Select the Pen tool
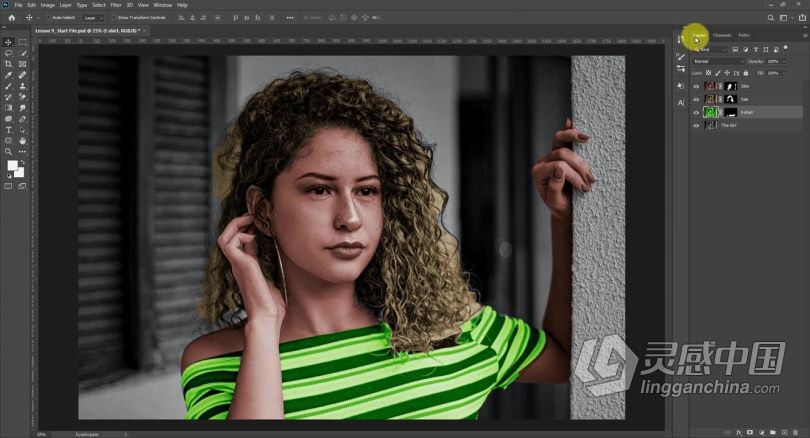This screenshot has height=438, width=810. click(x=22, y=119)
